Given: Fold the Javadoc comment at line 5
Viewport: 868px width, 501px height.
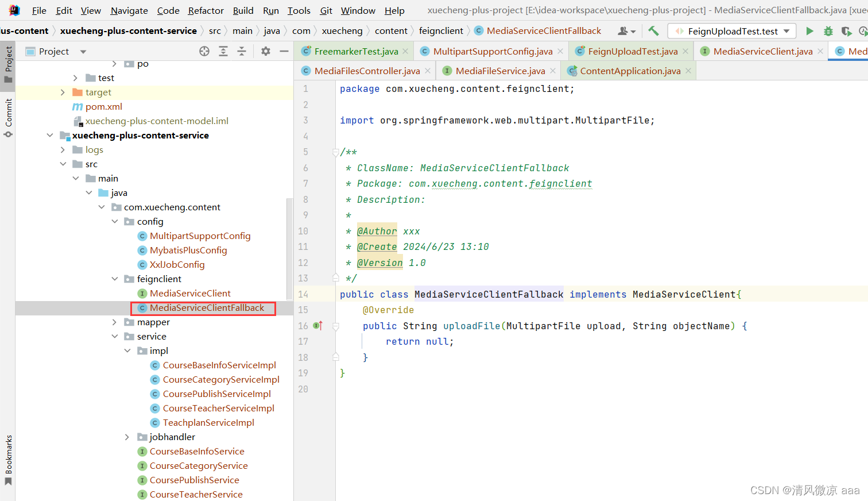Looking at the screenshot, I should (335, 152).
